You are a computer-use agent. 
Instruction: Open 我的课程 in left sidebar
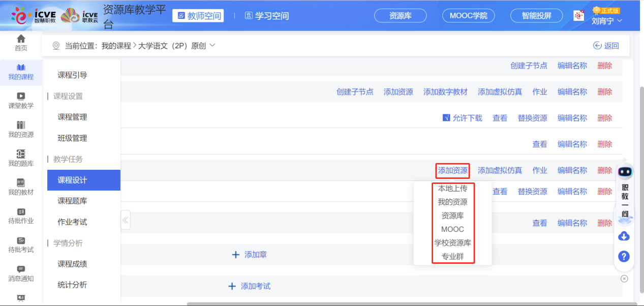click(21, 72)
